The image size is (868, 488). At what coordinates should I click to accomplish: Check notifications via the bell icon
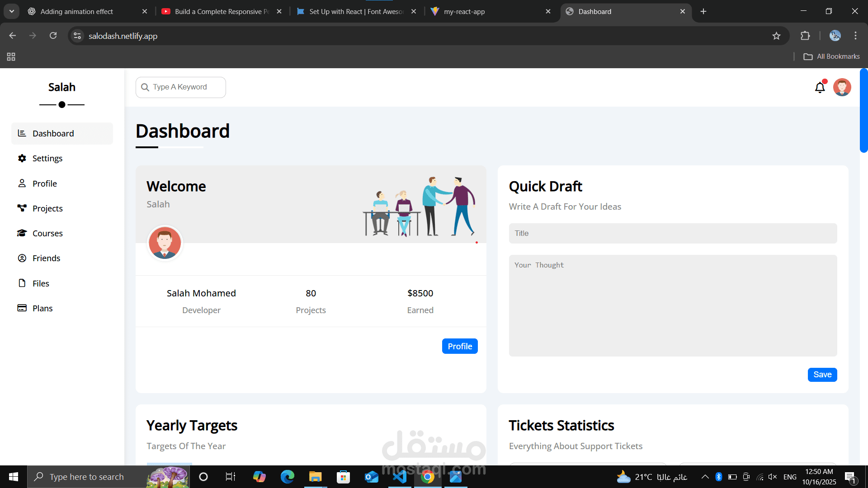pos(820,87)
